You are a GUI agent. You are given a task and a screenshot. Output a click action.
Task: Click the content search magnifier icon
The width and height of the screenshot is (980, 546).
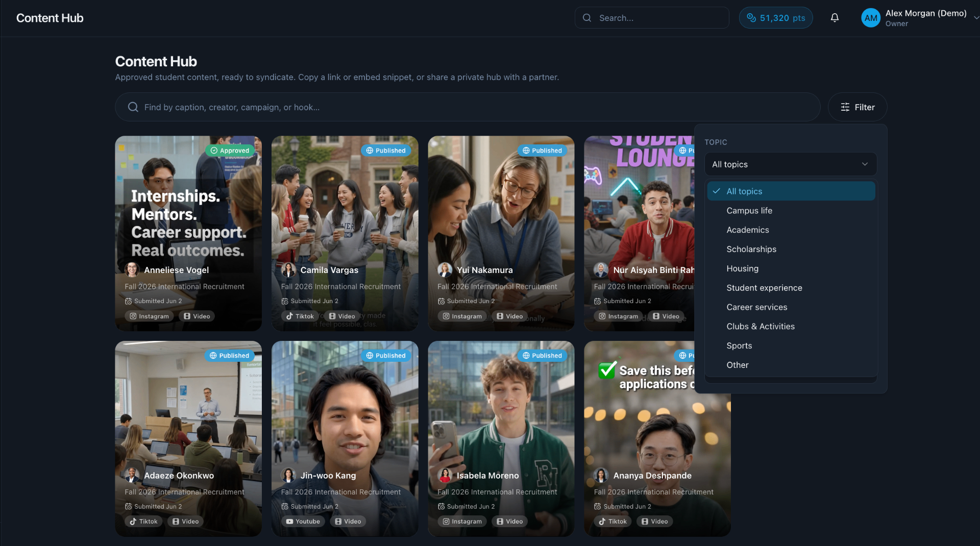point(133,107)
